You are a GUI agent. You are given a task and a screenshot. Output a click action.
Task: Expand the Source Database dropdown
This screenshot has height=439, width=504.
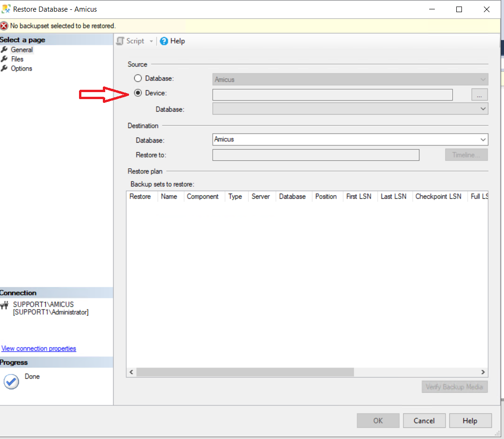click(482, 108)
